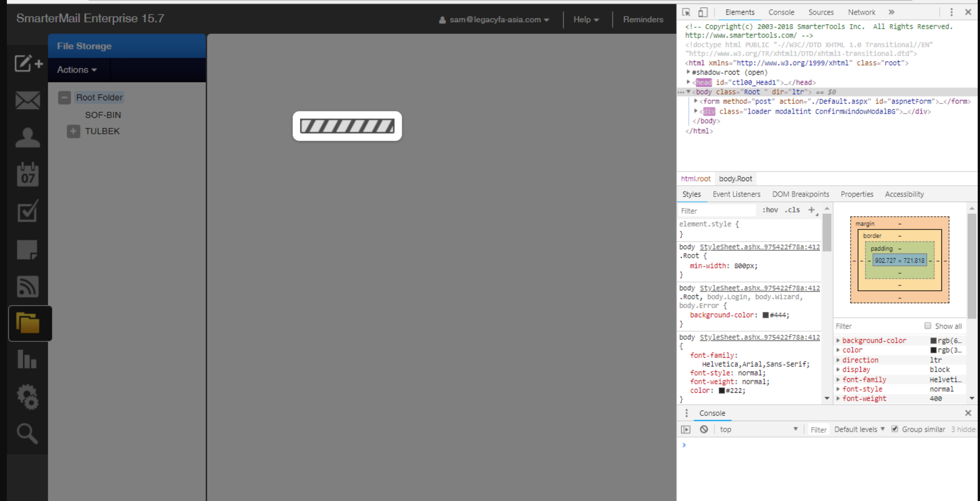This screenshot has width=980, height=501.
Task: Open the Contacts person icon
Action: 27,138
